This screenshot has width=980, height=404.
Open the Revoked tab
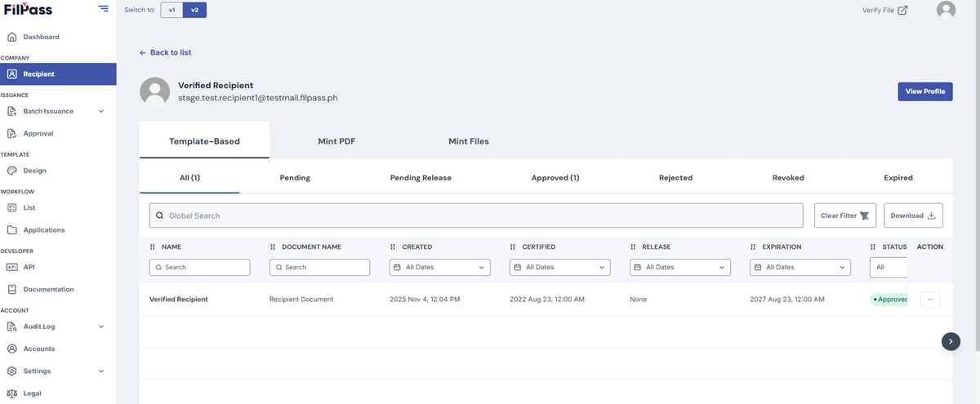pos(788,177)
